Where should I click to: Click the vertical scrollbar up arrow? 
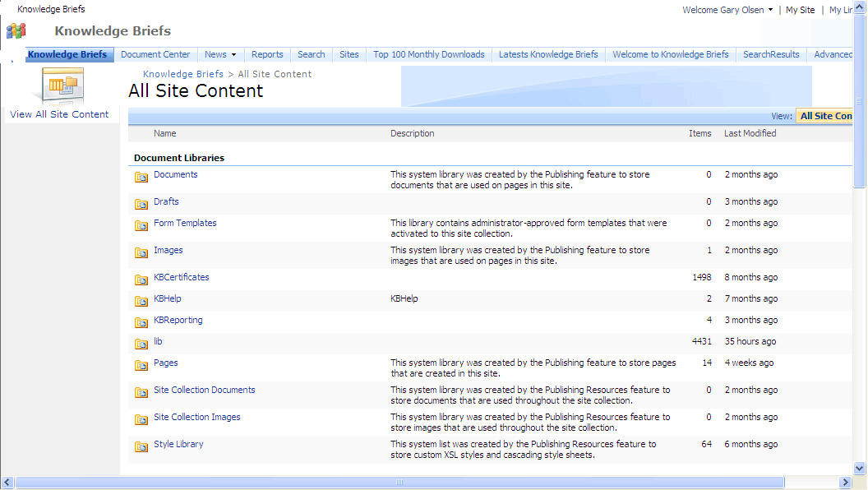860,7
